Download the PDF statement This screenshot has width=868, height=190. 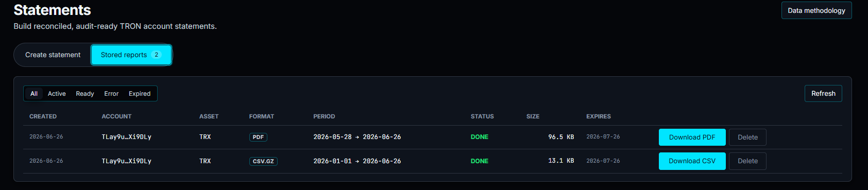click(692, 137)
